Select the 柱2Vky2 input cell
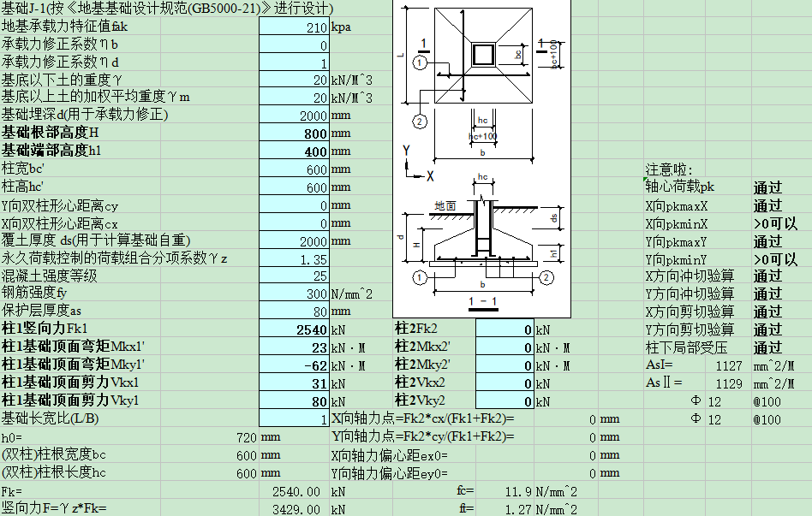Image resolution: width=812 pixels, height=516 pixels. tap(505, 401)
